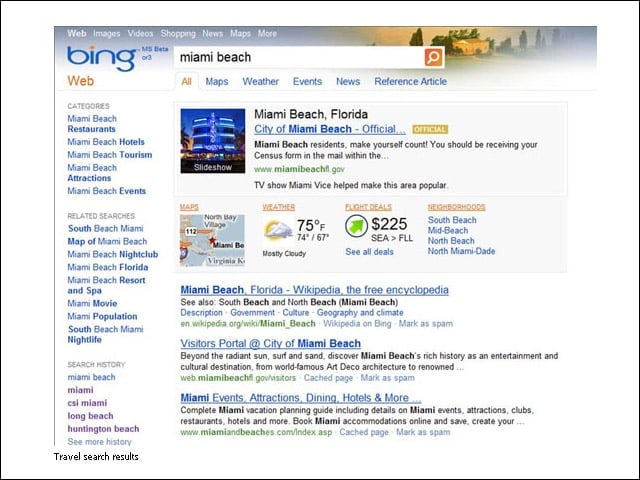640x480 pixels.
Task: Open Miami Beach Attractions category
Action: (92, 173)
